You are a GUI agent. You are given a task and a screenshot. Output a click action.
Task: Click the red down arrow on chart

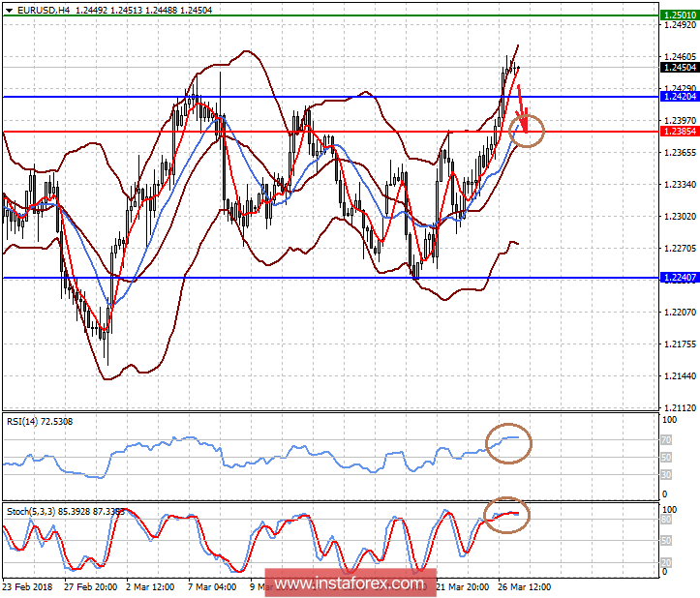click(522, 109)
